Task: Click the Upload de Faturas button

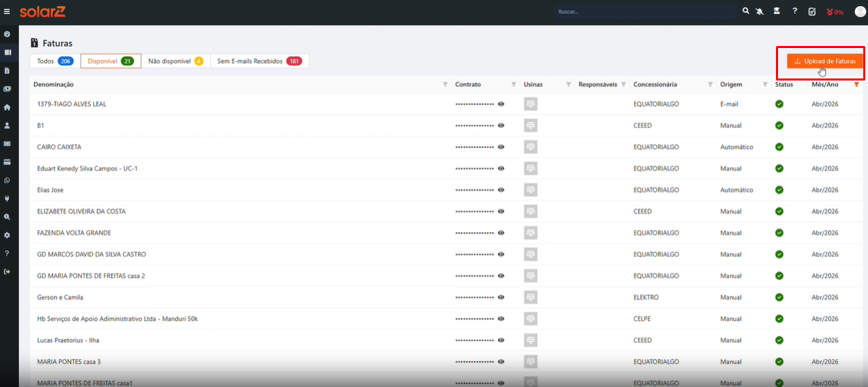Action: click(825, 62)
